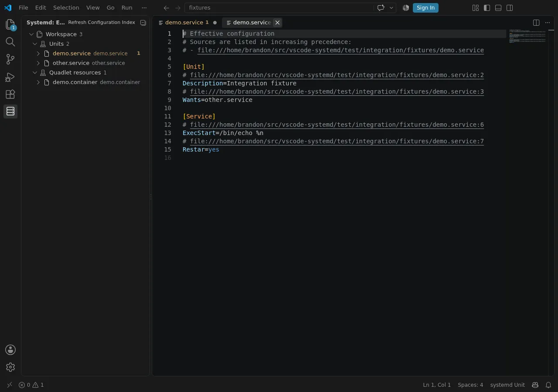This screenshot has width=558, height=392.
Task: Open Source Control view icon
Action: (x=10, y=59)
